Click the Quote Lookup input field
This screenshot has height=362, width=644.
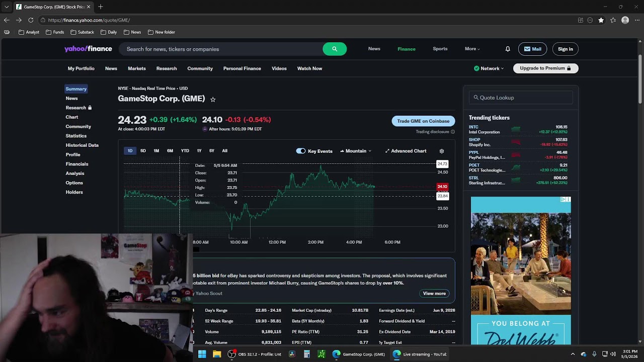pyautogui.click(x=521, y=98)
